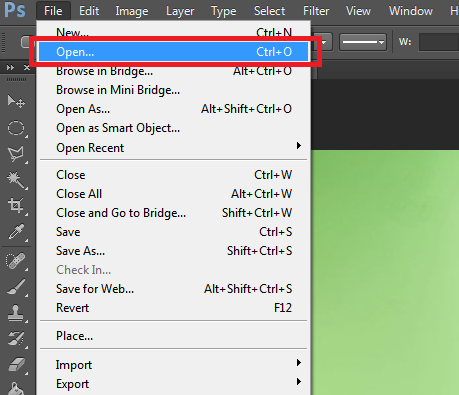
Task: Select the Spot Healing Brush tool
Action: [16, 261]
